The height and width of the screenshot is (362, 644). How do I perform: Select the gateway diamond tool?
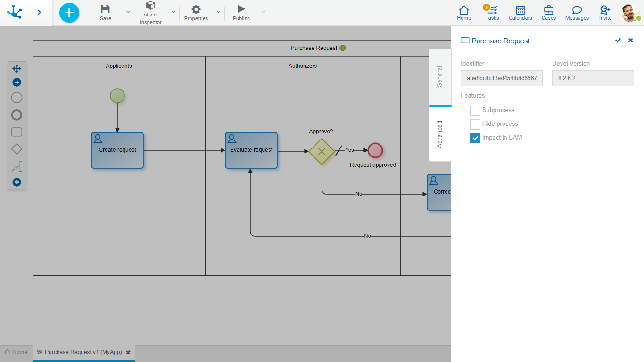tap(17, 149)
